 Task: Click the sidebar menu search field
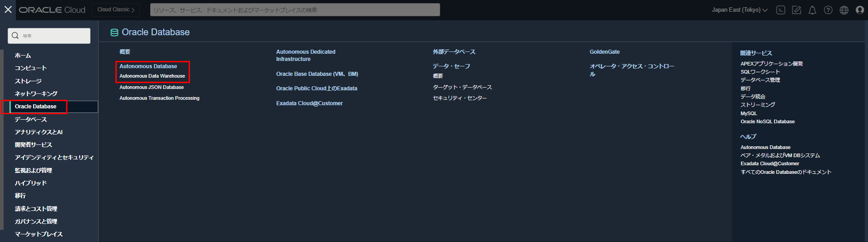point(50,36)
